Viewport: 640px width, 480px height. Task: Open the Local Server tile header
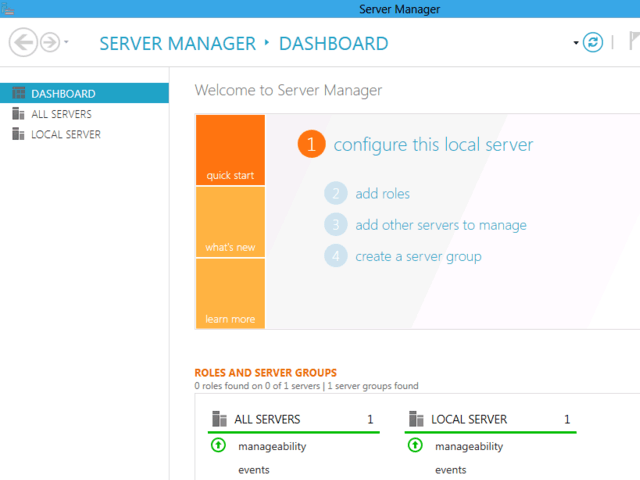click(x=490, y=419)
